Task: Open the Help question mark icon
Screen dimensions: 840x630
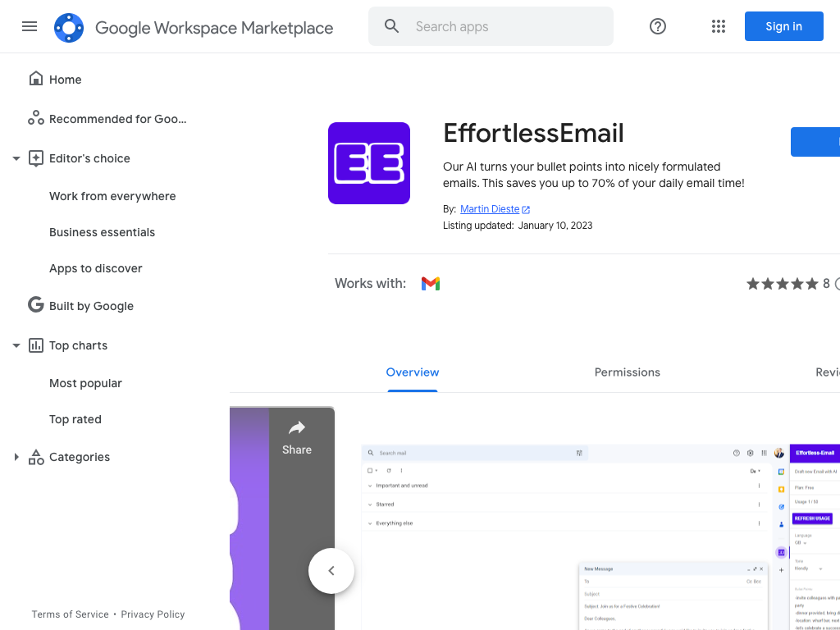Action: point(657,26)
